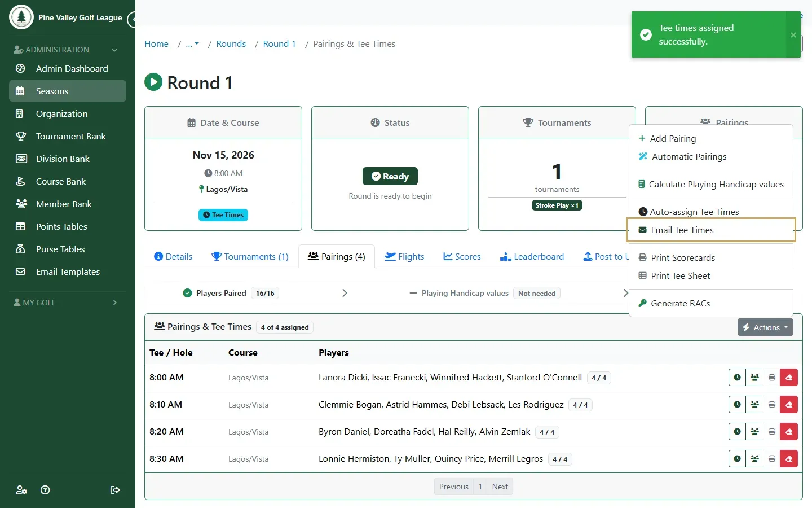Screen dimensions: 812x508
Task: Collapse the Administration sidebar section
Action: 68,50
